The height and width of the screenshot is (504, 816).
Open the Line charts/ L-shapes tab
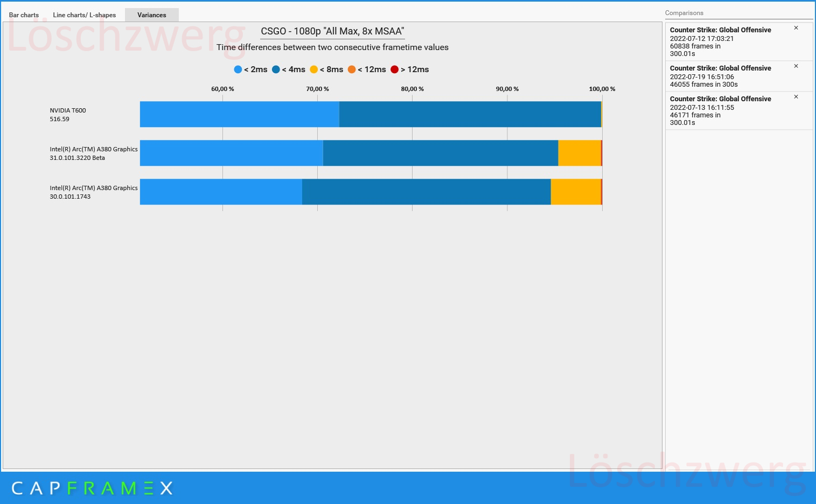pos(85,15)
